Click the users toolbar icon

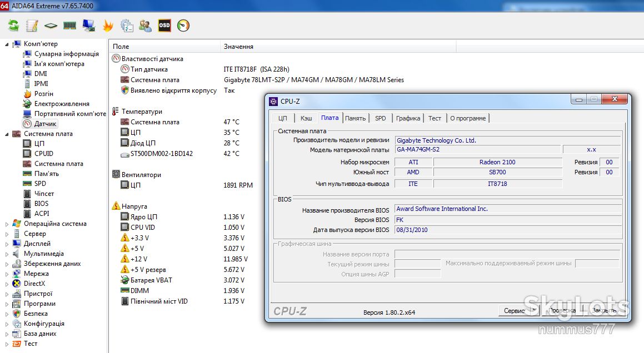(x=145, y=26)
